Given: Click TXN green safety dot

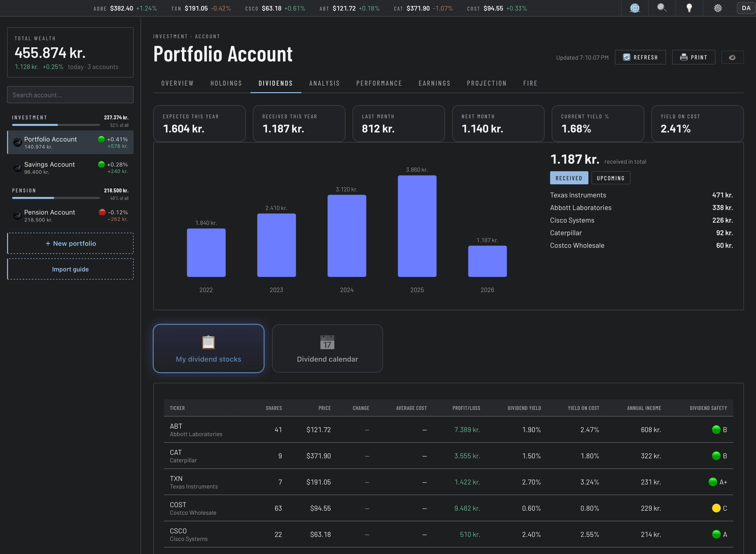Looking at the screenshot, I should [x=713, y=482].
